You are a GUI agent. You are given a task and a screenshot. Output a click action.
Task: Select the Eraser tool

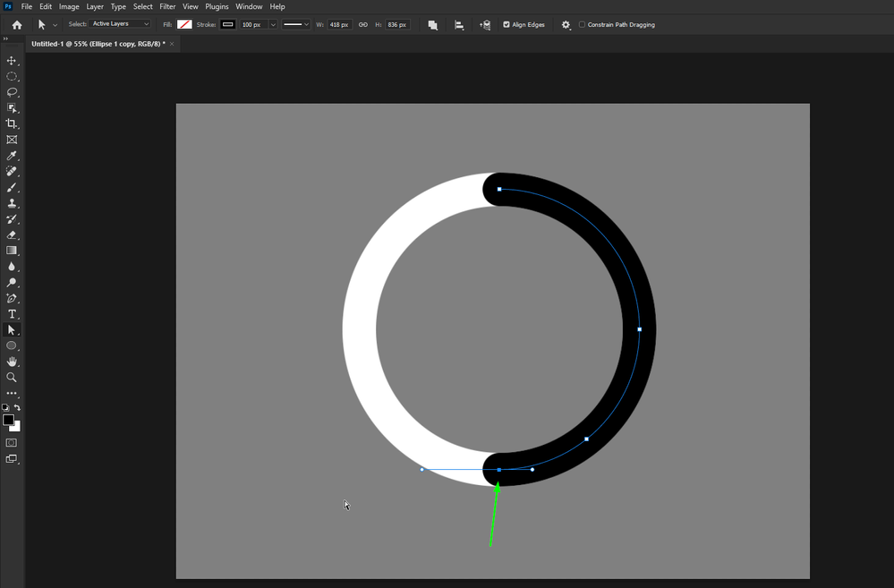pyautogui.click(x=12, y=235)
